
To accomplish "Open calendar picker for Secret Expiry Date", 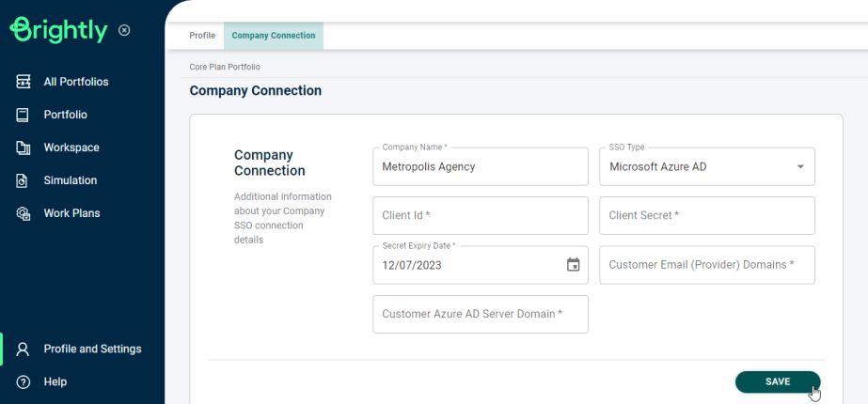I will point(573,265).
